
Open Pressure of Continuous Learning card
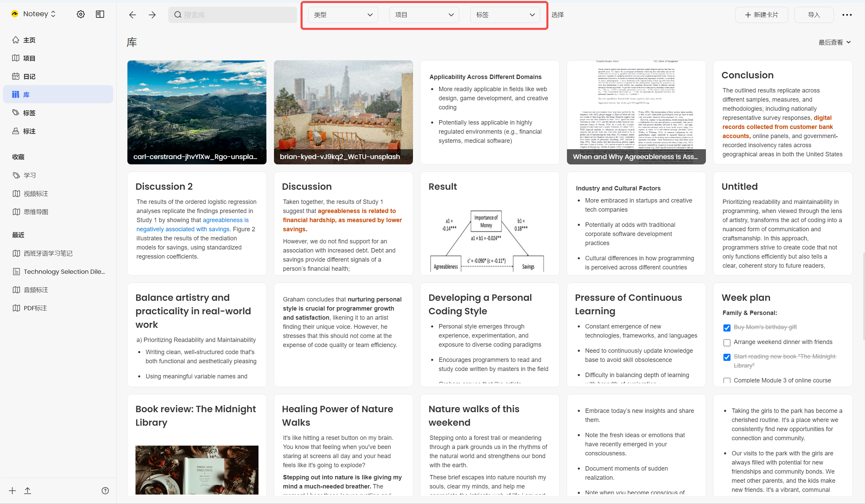[x=636, y=335]
